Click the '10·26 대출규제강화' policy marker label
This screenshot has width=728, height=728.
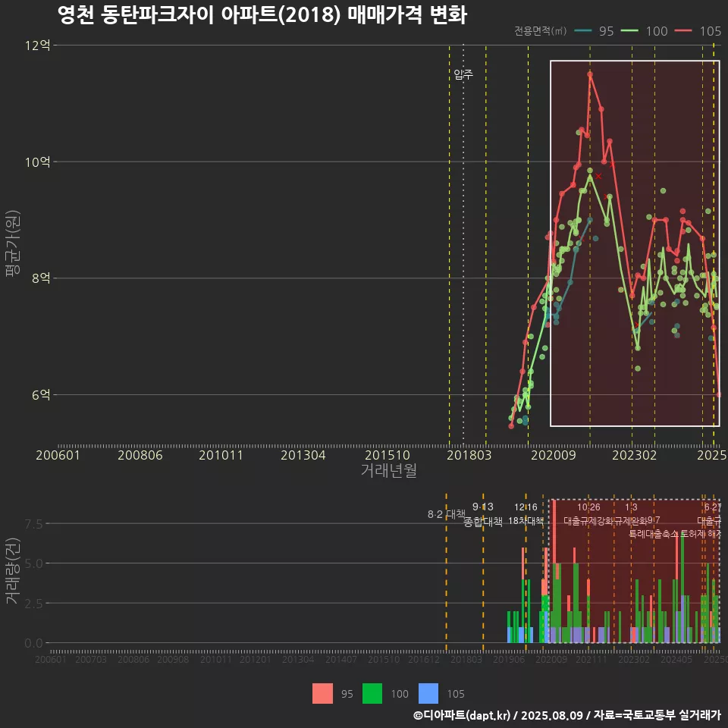(588, 514)
